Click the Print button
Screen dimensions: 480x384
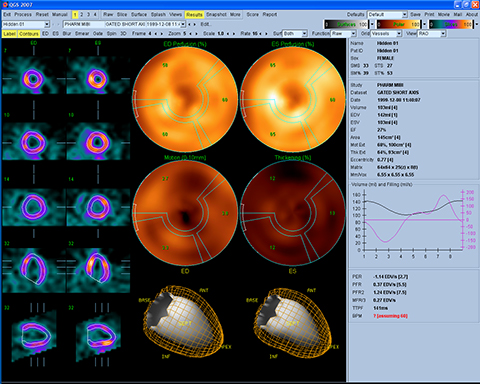(x=429, y=15)
